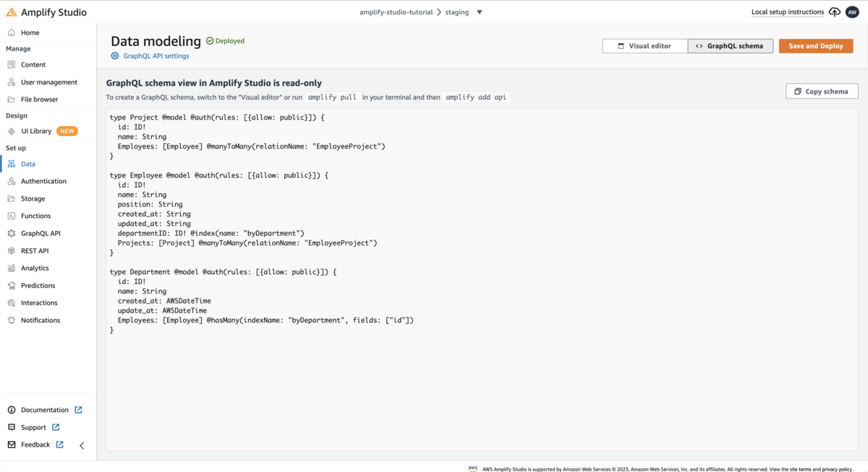Switch to the Visual editor view
This screenshot has width=868, height=472.
(644, 46)
